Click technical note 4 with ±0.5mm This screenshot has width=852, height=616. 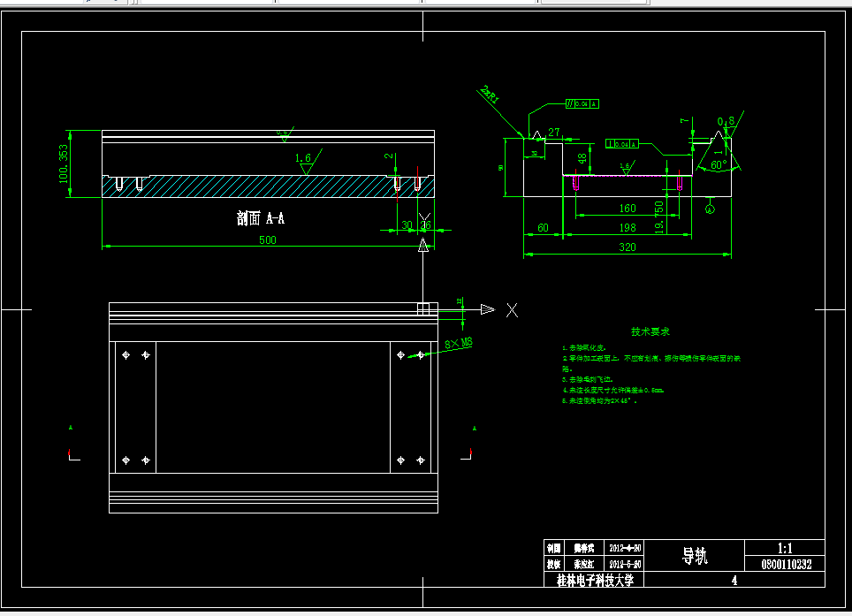click(x=612, y=390)
